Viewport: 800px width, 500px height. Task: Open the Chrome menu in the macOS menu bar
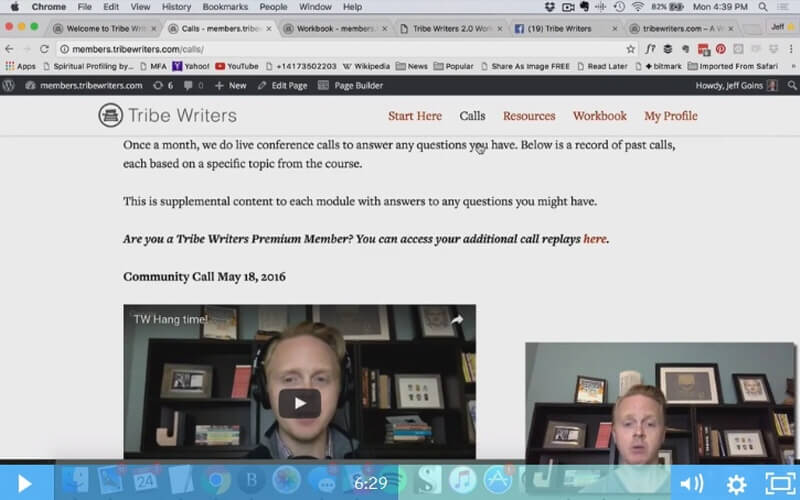pos(48,7)
